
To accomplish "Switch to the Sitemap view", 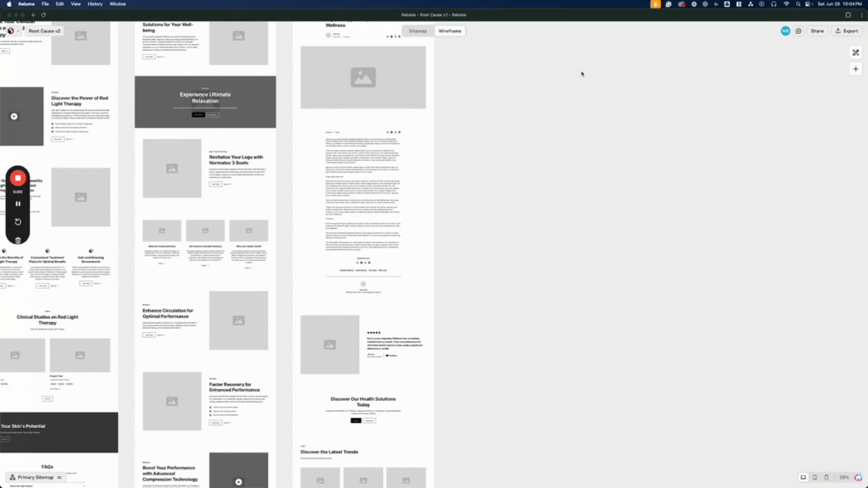I will [418, 30].
